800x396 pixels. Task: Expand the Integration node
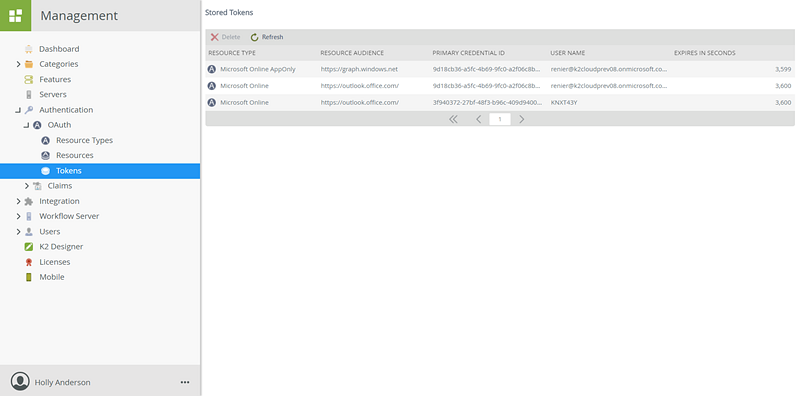pos(18,201)
